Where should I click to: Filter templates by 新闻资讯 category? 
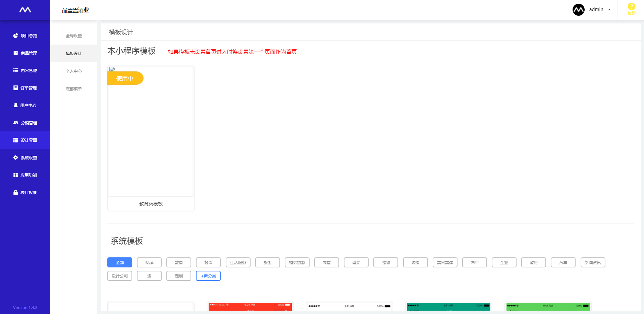coord(593,262)
